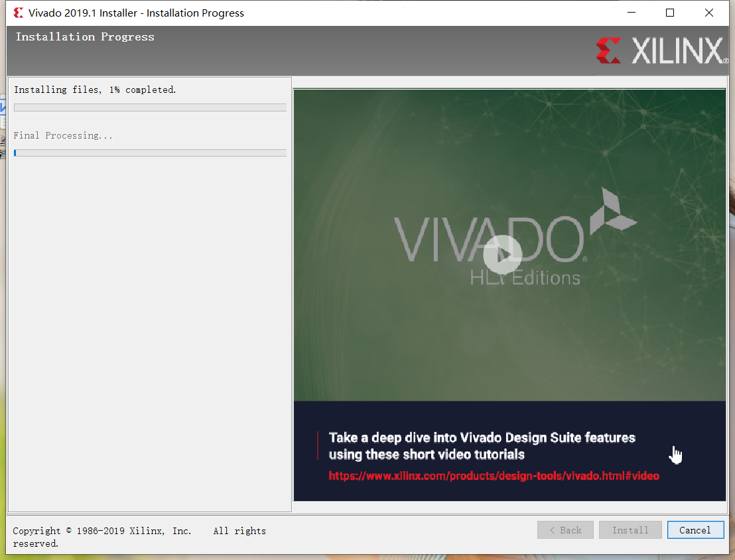The width and height of the screenshot is (735, 560).
Task: Click the 'Installing files, 1% completed.' text
Action: pos(95,90)
